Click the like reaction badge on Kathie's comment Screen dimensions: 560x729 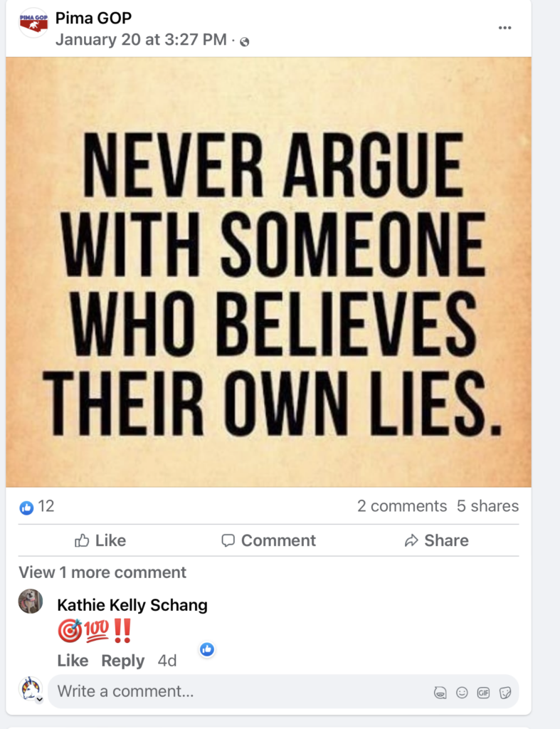pos(207,649)
